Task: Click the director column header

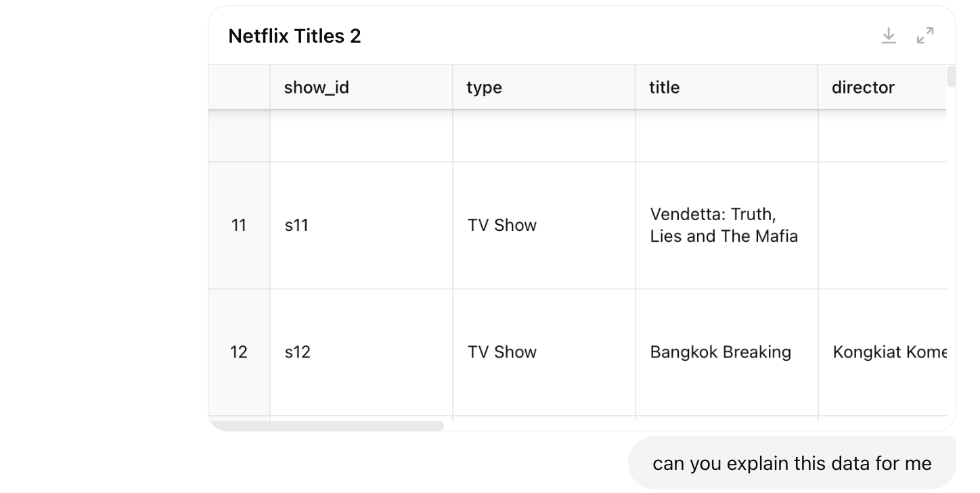Action: [863, 87]
